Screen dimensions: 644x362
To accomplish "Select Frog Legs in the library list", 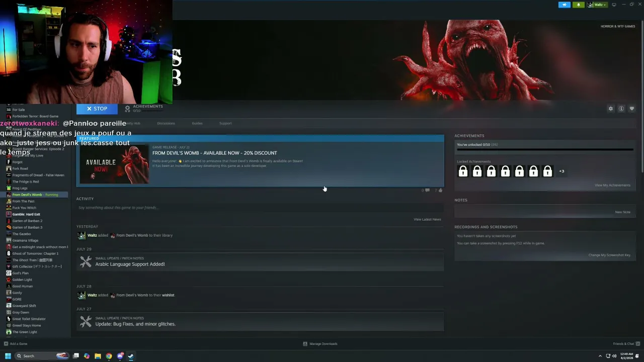I will click(20, 188).
